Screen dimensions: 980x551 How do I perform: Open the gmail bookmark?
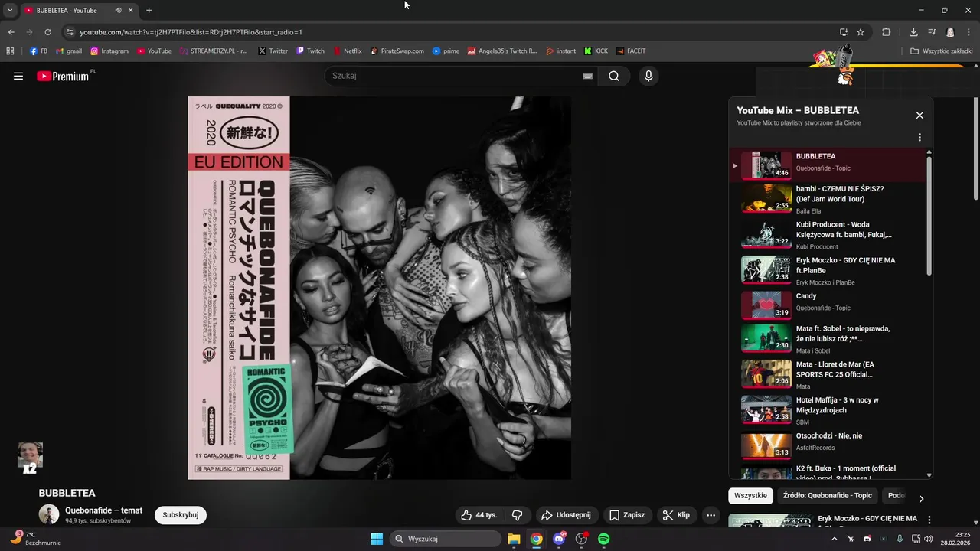69,51
